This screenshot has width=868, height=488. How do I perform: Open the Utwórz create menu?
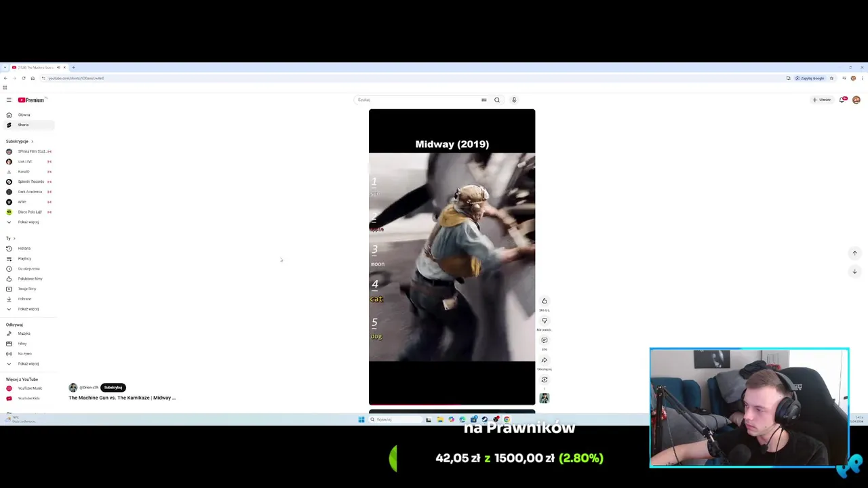click(x=822, y=100)
